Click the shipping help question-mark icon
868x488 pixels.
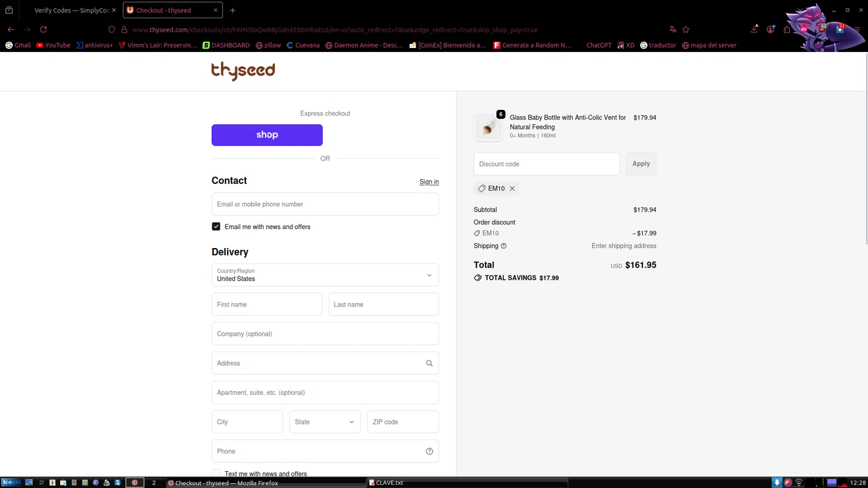click(x=503, y=246)
